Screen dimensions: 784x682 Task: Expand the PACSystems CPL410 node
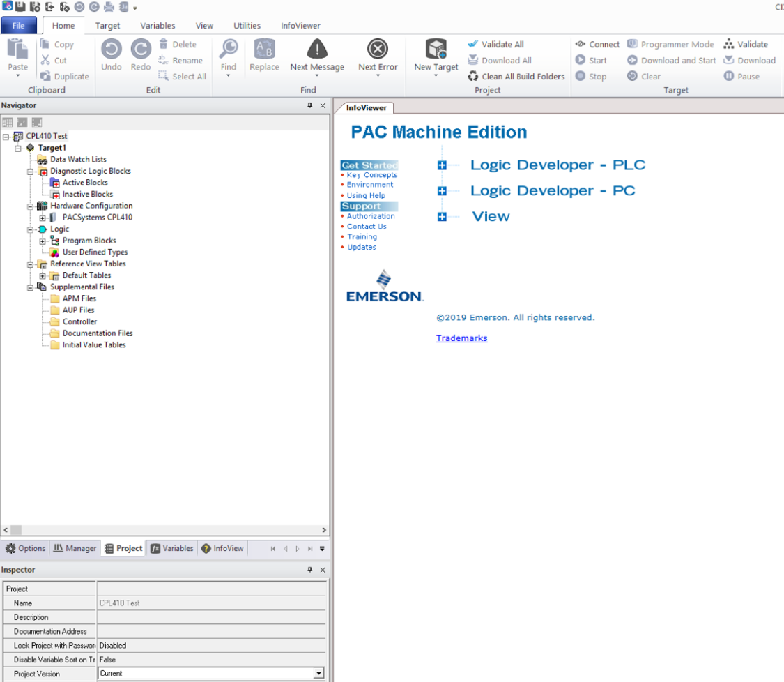coord(43,218)
